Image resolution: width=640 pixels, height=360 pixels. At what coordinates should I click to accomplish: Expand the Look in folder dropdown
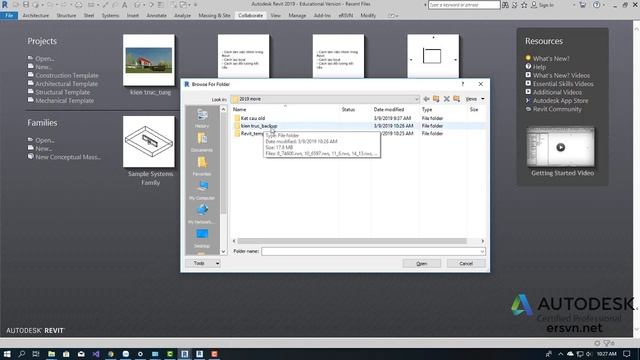coord(416,99)
